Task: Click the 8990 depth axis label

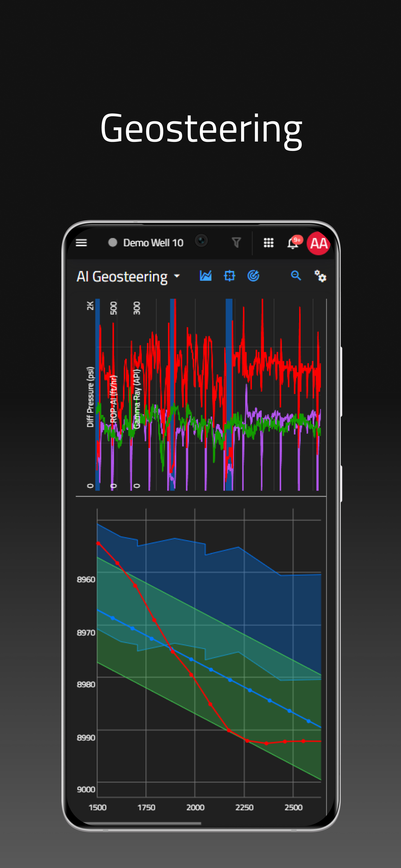Action: (x=86, y=738)
